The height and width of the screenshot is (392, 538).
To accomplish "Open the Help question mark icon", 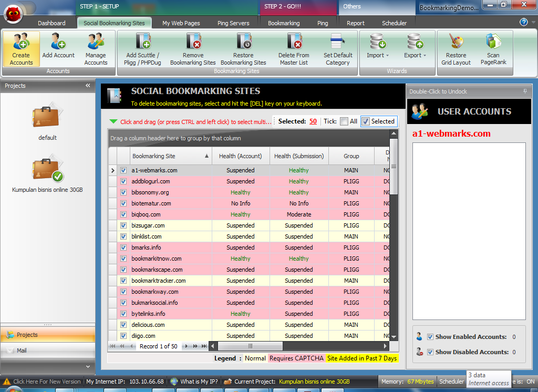I will tap(524, 22).
